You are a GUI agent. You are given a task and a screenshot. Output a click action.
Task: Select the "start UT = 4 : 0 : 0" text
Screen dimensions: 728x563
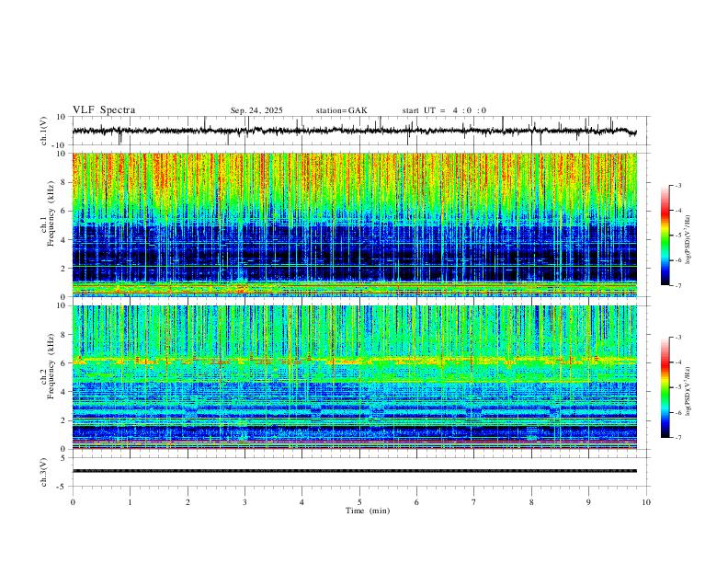click(x=444, y=110)
